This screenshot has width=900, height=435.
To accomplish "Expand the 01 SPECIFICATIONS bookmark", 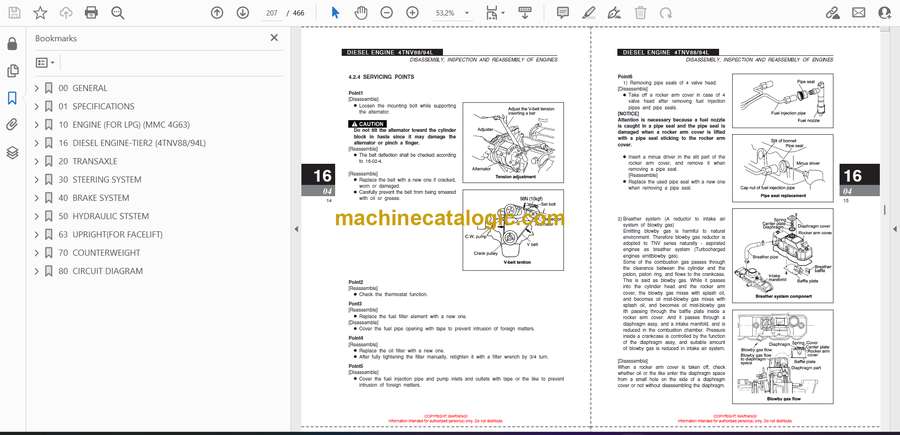I will point(37,107).
